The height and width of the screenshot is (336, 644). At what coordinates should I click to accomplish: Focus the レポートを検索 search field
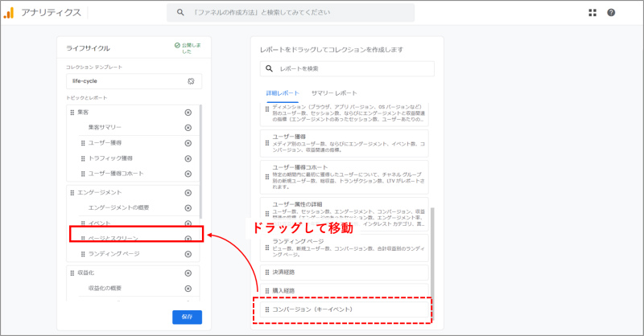coord(347,68)
